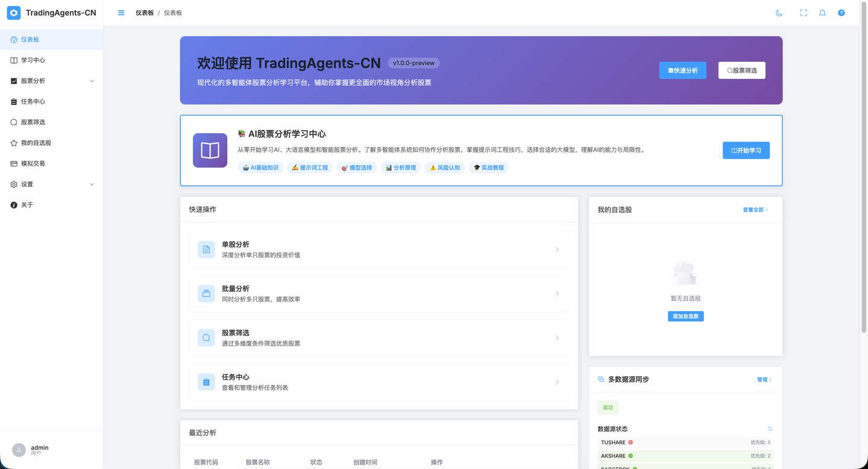
Task: Click the 关于 info icon in sidebar
Action: [14, 205]
